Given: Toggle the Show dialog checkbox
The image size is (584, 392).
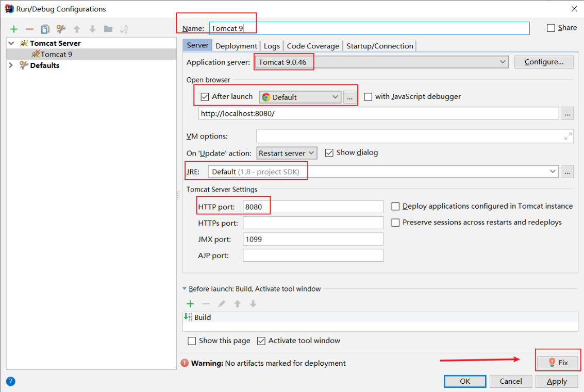Looking at the screenshot, I should click(x=329, y=152).
